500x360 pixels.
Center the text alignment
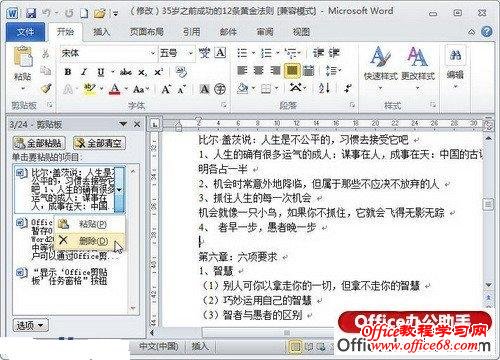pos(258,70)
